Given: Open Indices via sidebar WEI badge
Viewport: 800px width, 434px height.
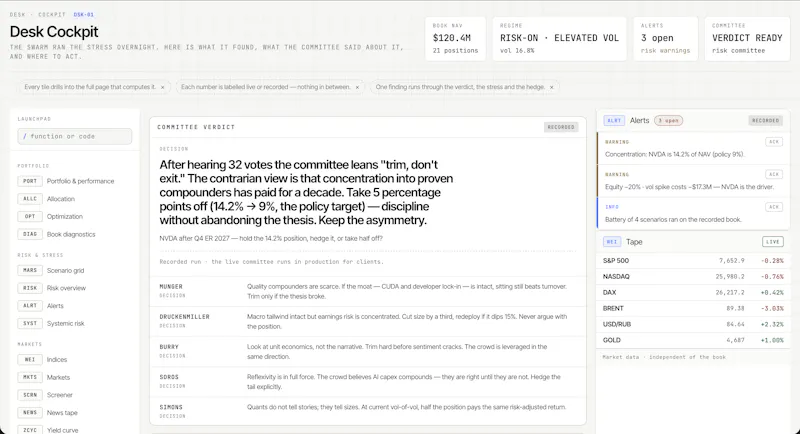Looking at the screenshot, I should (30, 360).
